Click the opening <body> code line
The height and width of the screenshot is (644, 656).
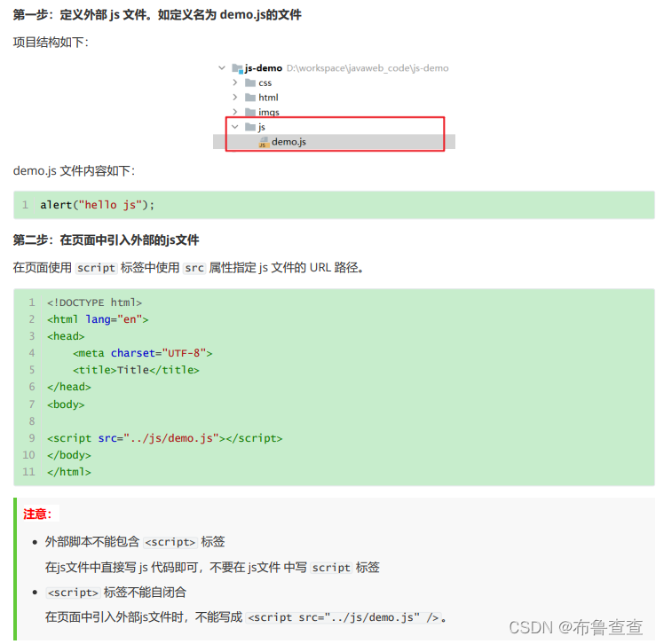pos(66,404)
